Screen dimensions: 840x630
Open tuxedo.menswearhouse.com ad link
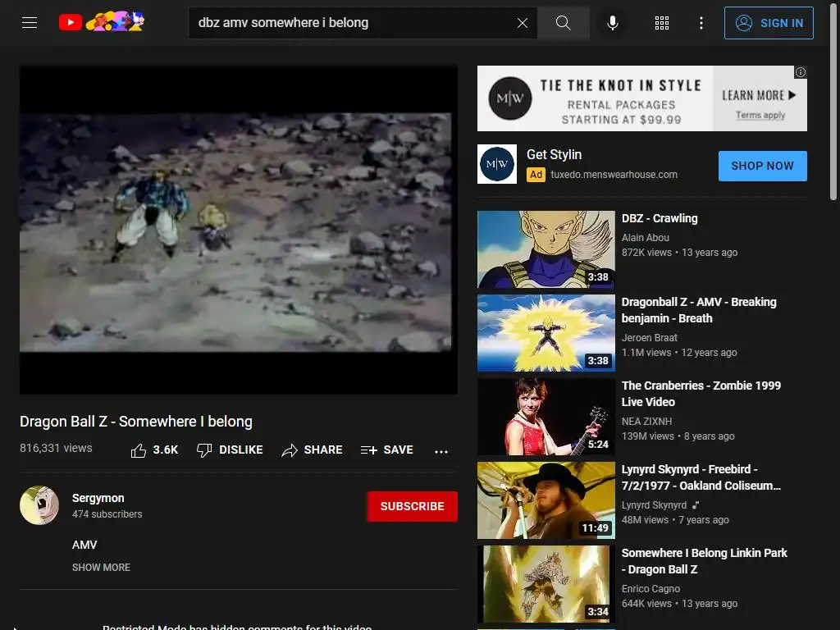614,175
